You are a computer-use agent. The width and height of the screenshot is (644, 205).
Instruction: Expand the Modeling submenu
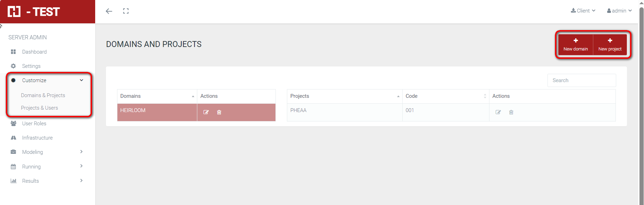pyautogui.click(x=81, y=152)
